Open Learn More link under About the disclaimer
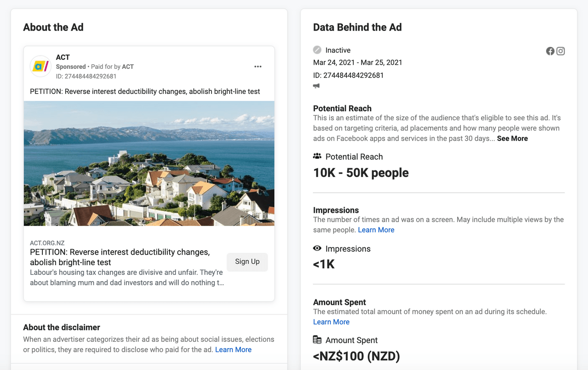This screenshot has width=588, height=370. (233, 349)
